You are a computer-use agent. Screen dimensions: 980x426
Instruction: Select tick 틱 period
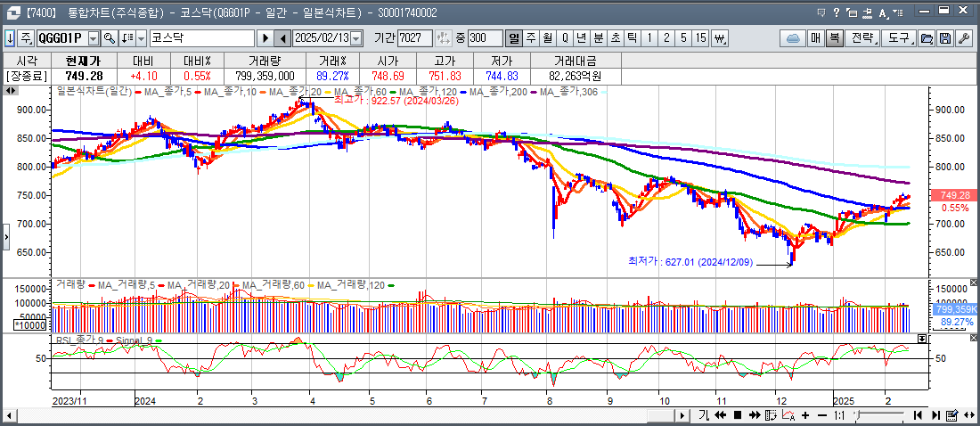click(632, 38)
